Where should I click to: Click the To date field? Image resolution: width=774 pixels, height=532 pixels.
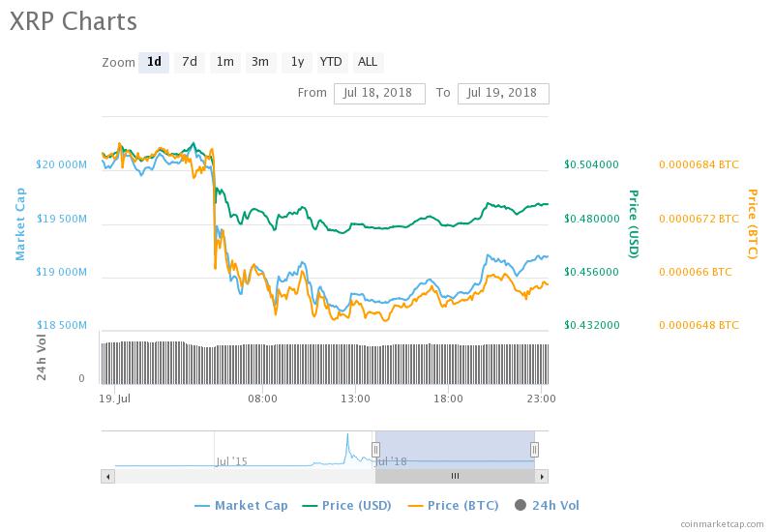click(503, 93)
